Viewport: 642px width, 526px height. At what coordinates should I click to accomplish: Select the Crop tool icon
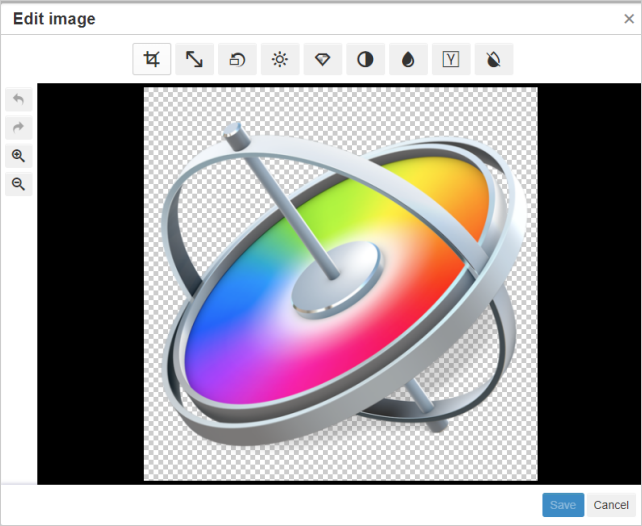151,59
